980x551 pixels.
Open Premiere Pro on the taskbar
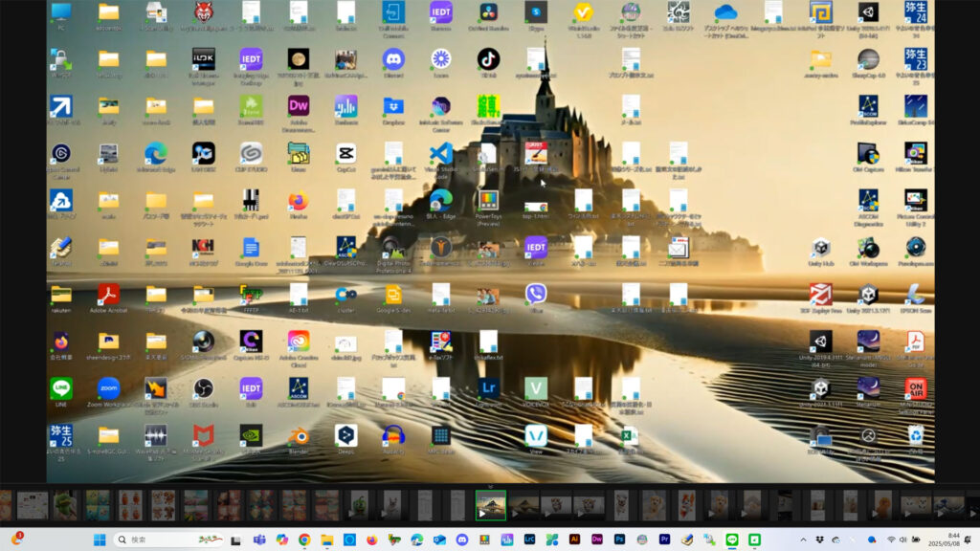664,540
